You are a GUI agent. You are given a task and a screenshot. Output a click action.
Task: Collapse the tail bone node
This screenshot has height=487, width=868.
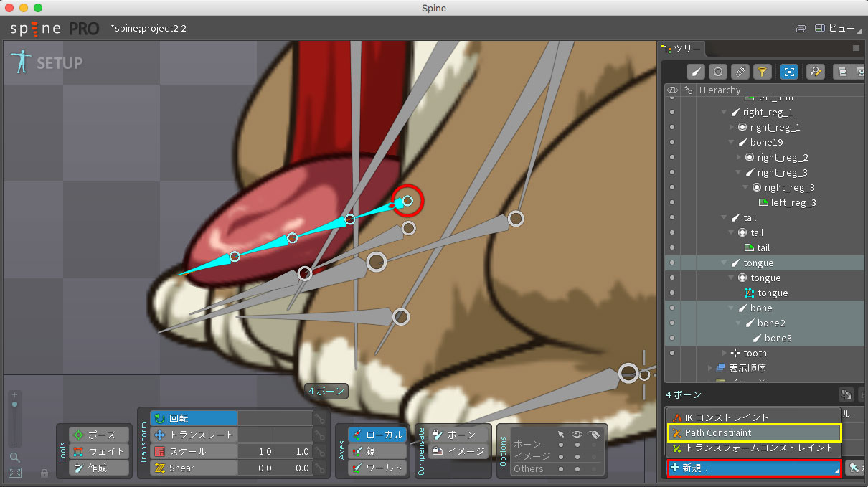point(724,218)
